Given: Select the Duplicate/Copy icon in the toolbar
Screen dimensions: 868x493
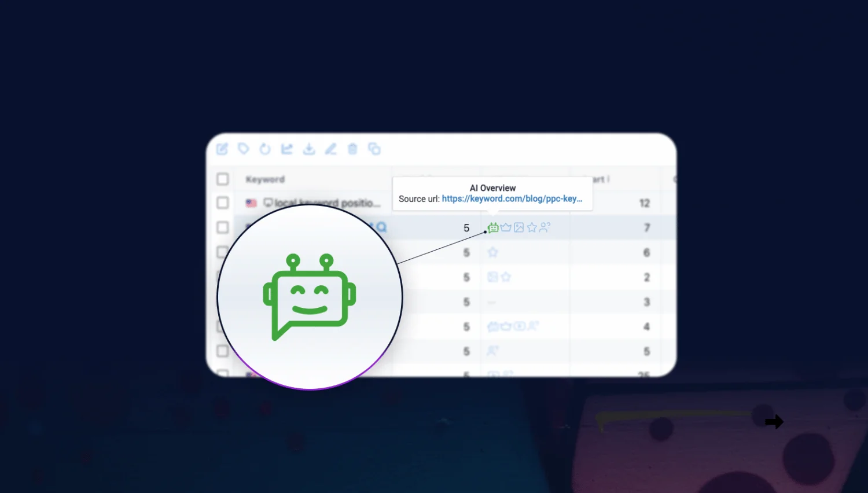Looking at the screenshot, I should [374, 149].
